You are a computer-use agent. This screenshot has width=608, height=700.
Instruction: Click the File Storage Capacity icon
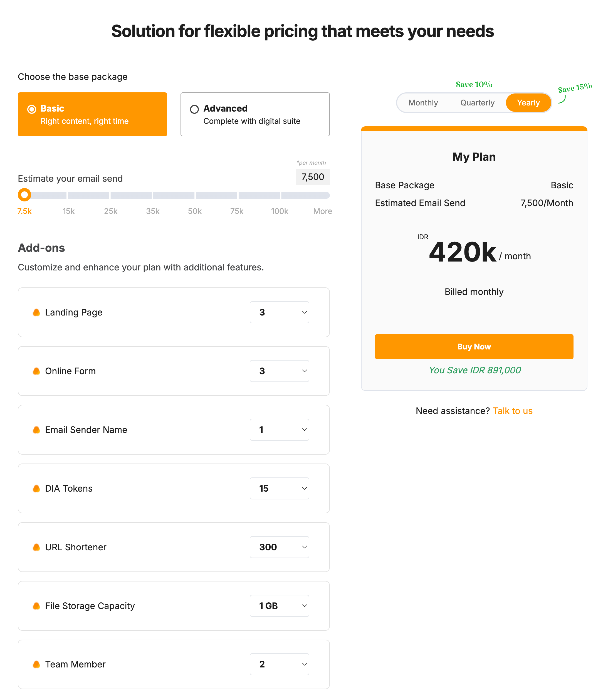[x=36, y=606]
